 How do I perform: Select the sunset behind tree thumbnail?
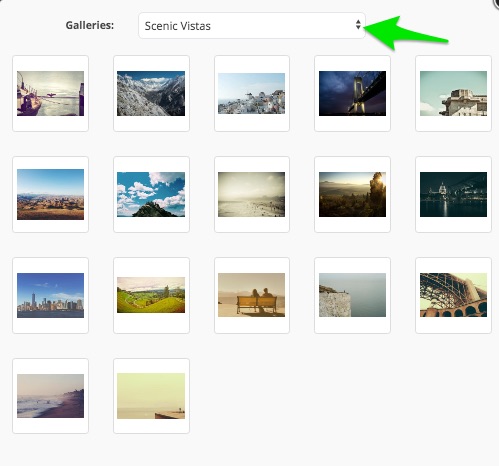[352, 194]
